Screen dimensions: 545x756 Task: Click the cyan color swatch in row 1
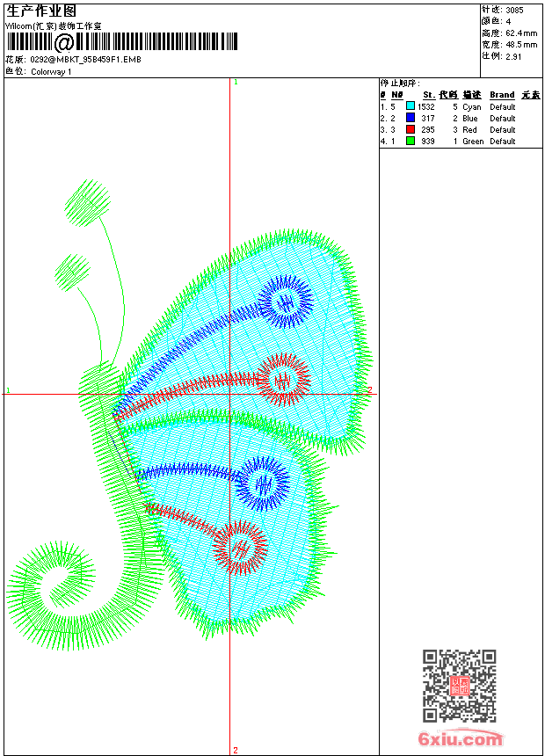[x=411, y=106]
